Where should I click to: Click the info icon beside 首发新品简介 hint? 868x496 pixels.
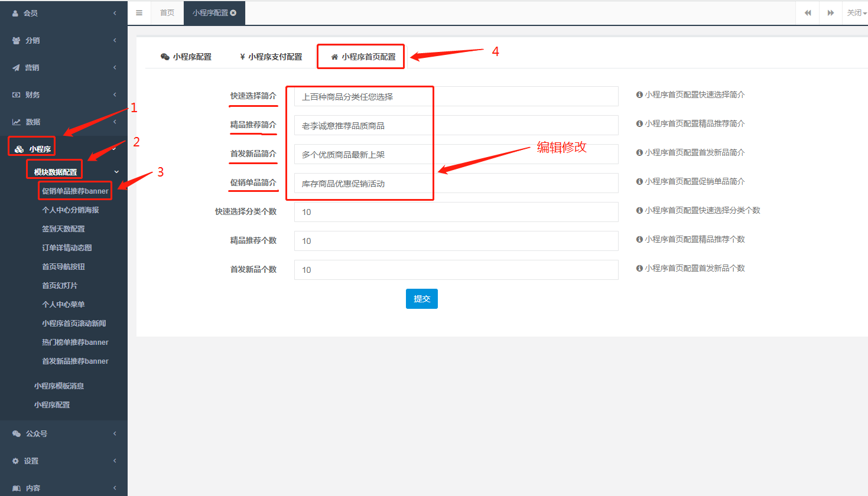[639, 152]
